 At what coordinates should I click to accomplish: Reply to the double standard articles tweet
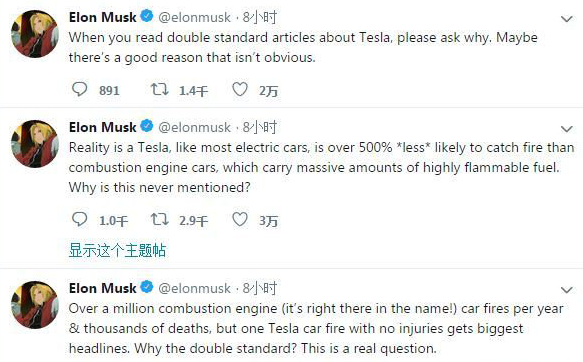pos(80,89)
